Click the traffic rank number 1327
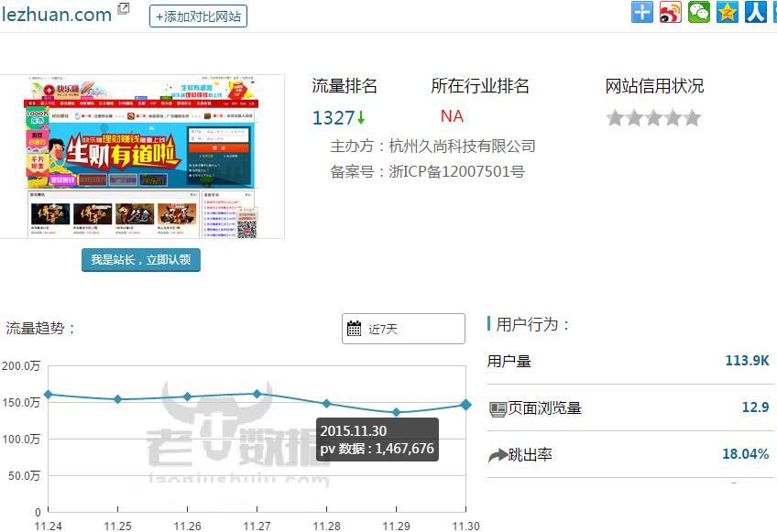 333,118
